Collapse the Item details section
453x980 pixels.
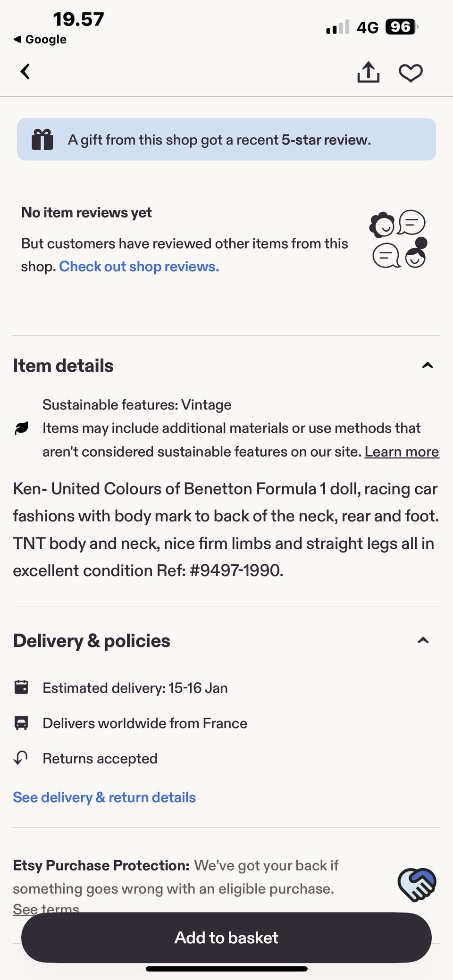427,366
